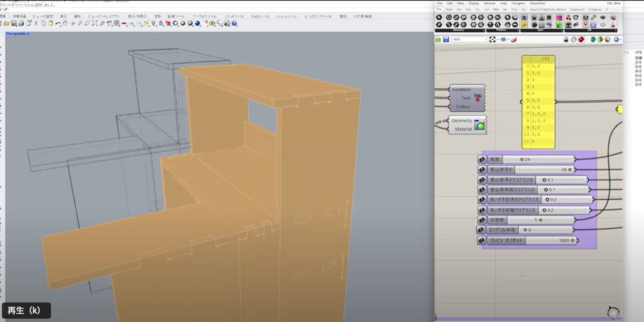Open the ShapeDiver menu

coord(538,3)
